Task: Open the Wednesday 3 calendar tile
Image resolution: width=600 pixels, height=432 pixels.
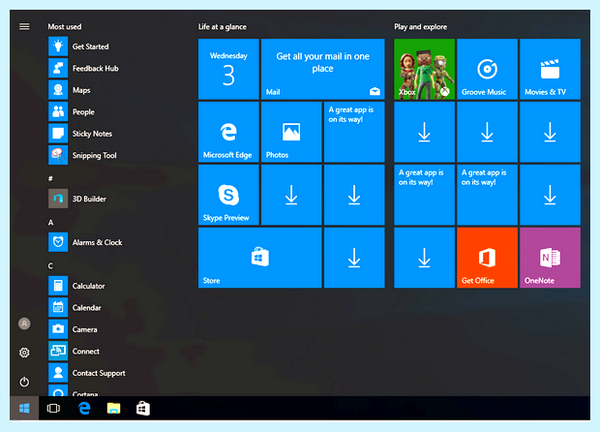Action: coord(228,69)
